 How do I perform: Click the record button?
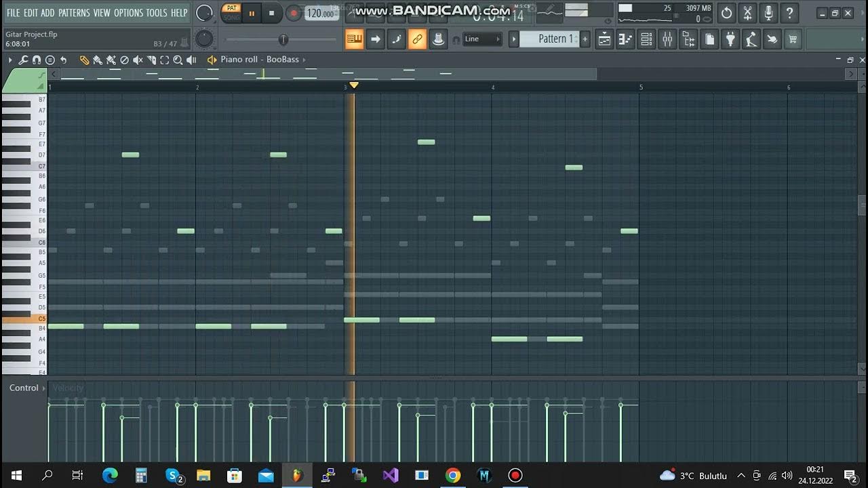coord(294,13)
